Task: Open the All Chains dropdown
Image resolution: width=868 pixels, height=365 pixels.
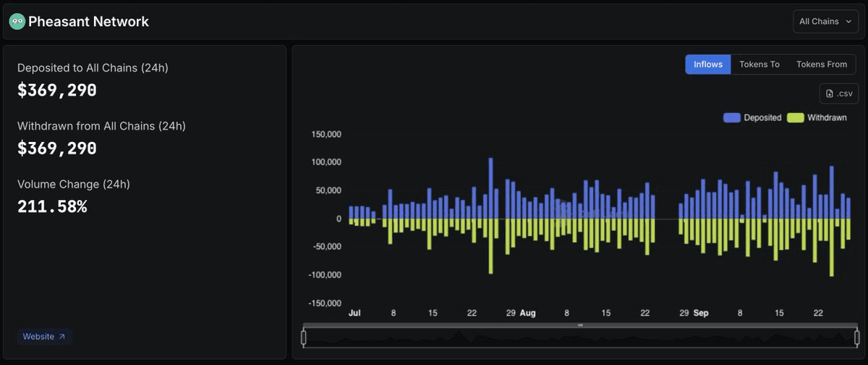Action: click(825, 22)
